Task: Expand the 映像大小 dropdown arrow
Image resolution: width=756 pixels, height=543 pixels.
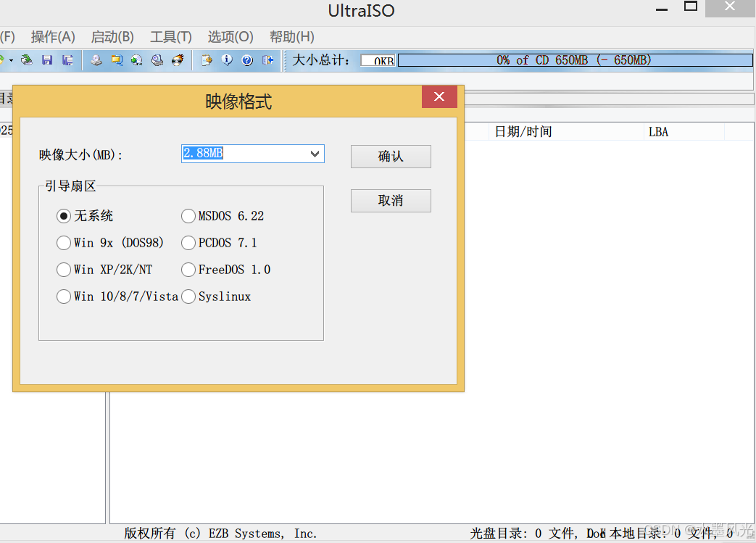Action: pyautogui.click(x=315, y=154)
